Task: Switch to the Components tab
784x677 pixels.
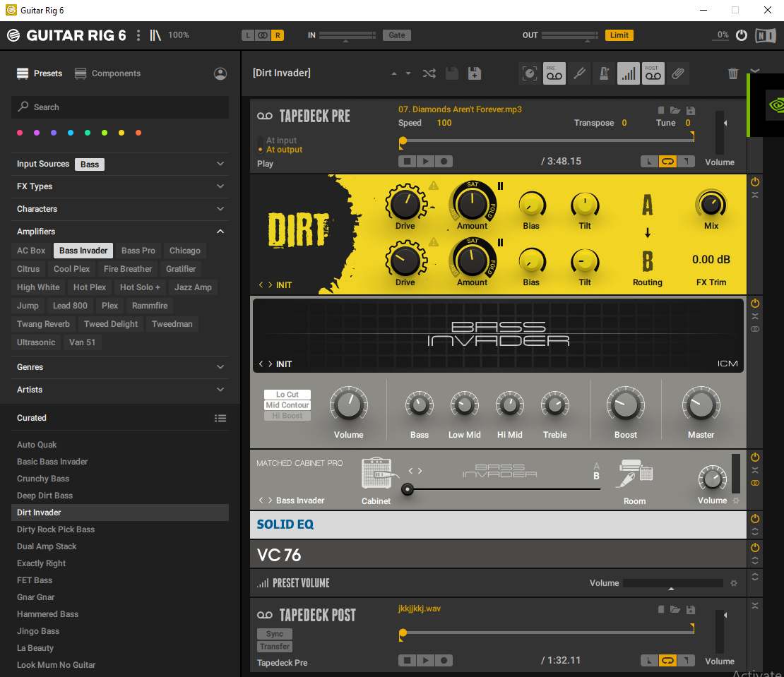Action: (107, 73)
